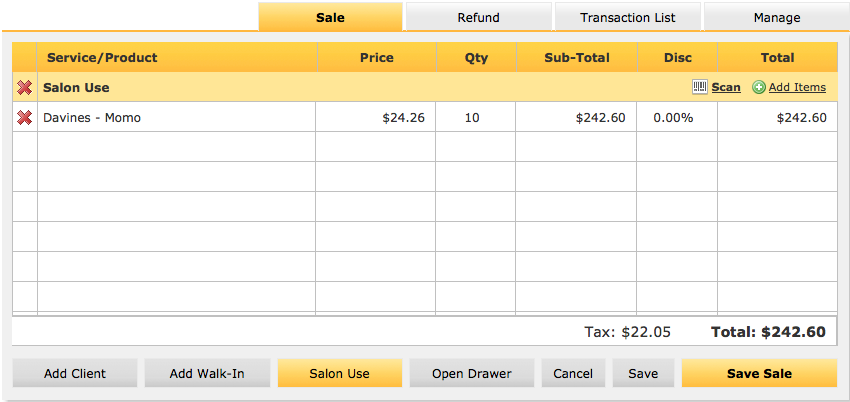This screenshot has height=402, width=850.
Task: Remove the Salon Use row with red X
Action: click(x=24, y=87)
